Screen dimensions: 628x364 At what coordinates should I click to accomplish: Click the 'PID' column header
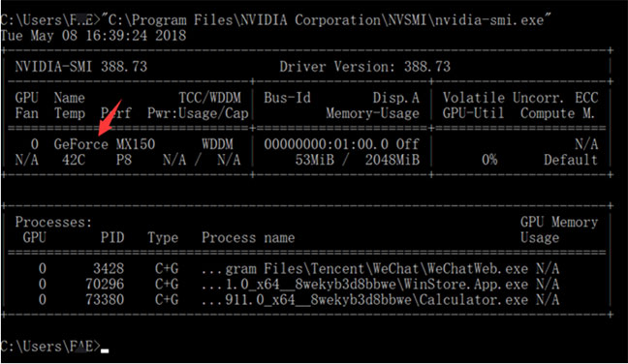(112, 237)
